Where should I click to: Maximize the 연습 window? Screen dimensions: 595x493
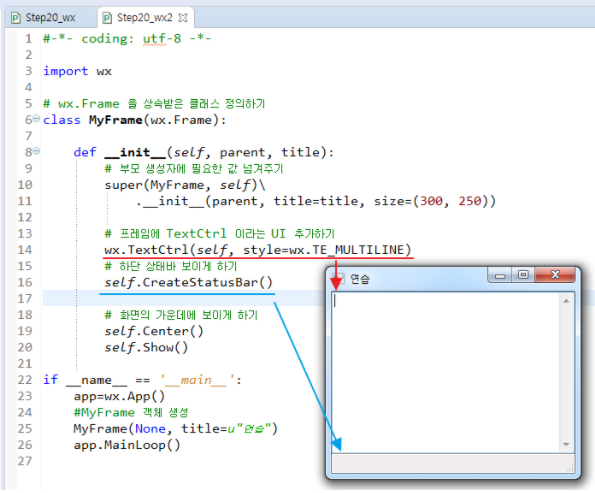point(523,275)
